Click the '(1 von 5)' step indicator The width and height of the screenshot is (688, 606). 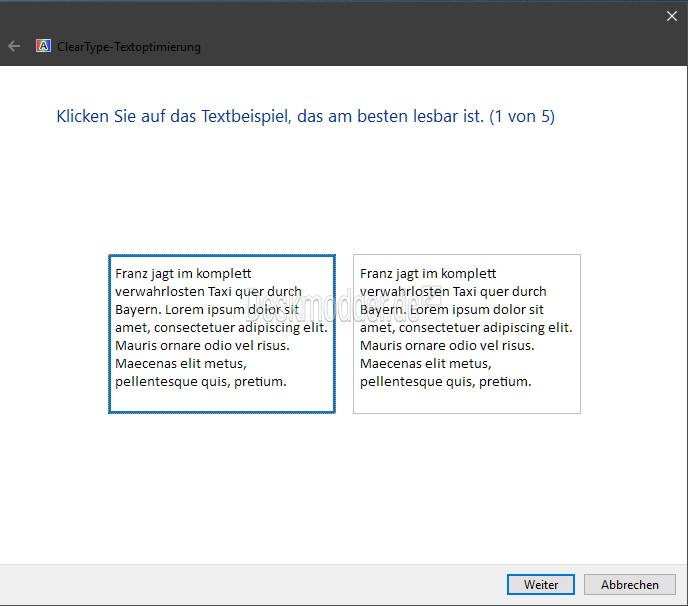[522, 116]
